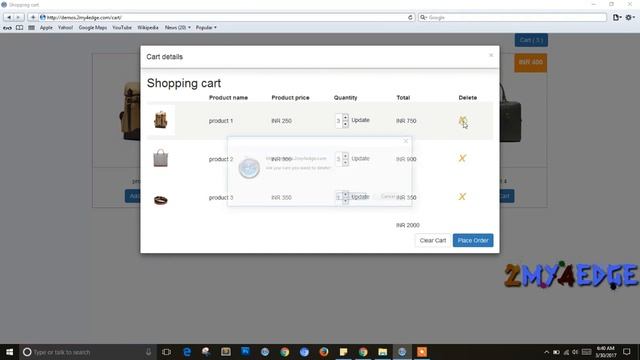Close the Cart details modal
This screenshot has width=640, height=360.
click(491, 55)
